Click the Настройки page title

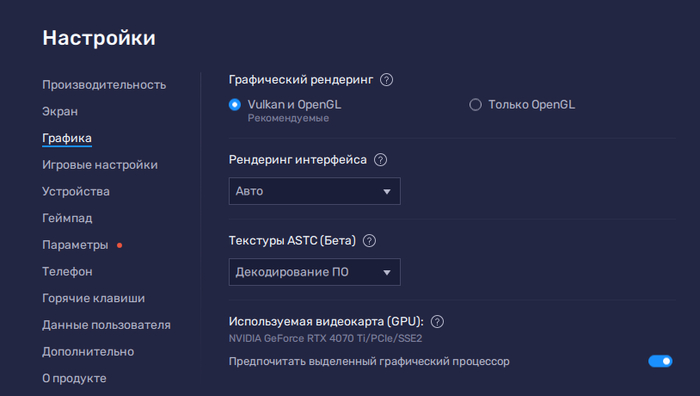(x=99, y=38)
